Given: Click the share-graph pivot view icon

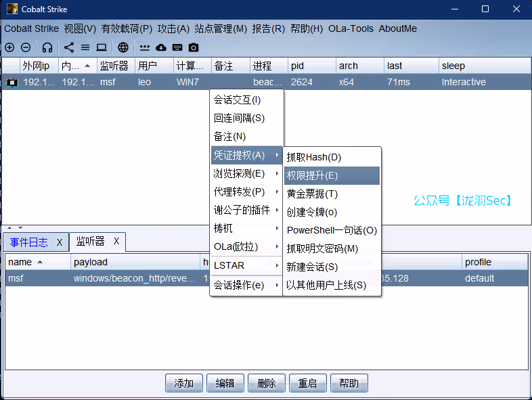Looking at the screenshot, I should click(69, 47).
